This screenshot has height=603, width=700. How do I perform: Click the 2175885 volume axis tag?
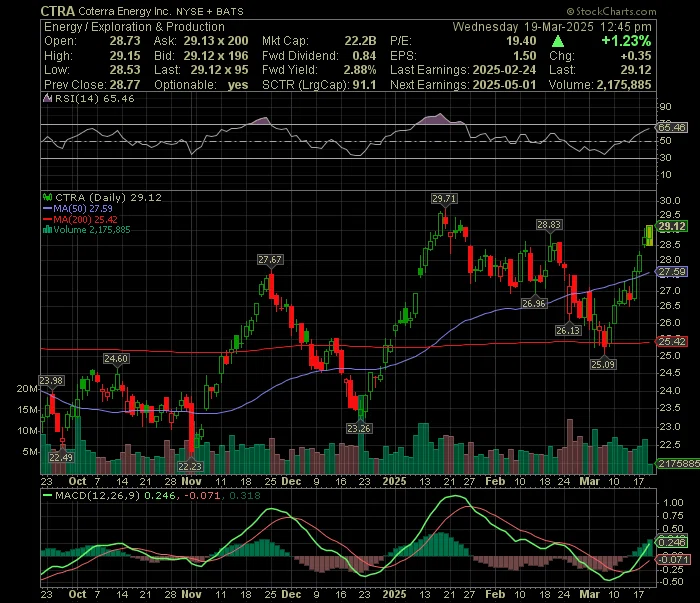pos(678,464)
